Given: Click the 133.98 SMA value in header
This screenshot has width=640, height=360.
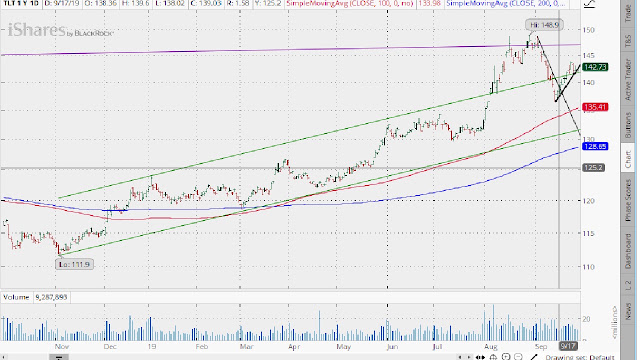Looking at the screenshot, I should [429, 3].
